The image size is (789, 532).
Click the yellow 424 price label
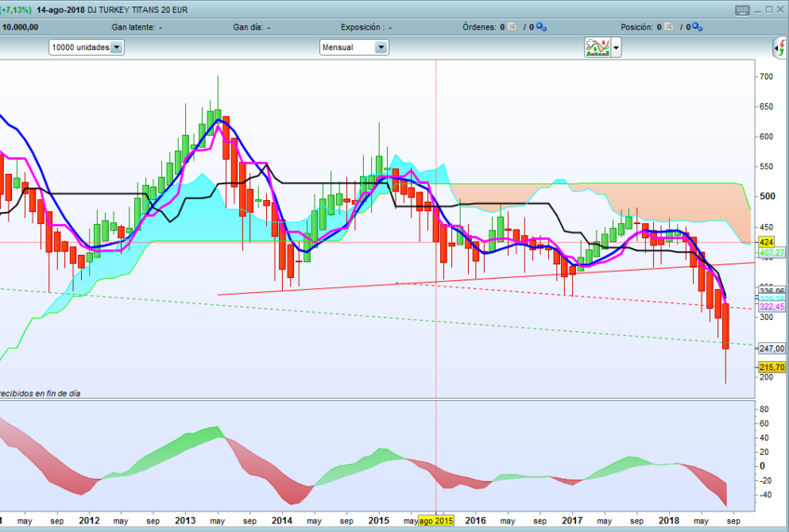click(x=766, y=243)
